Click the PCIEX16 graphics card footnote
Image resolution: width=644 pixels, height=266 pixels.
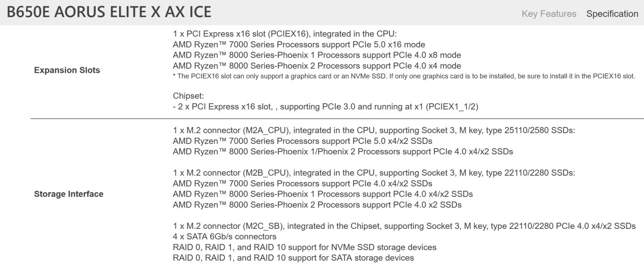(403, 76)
